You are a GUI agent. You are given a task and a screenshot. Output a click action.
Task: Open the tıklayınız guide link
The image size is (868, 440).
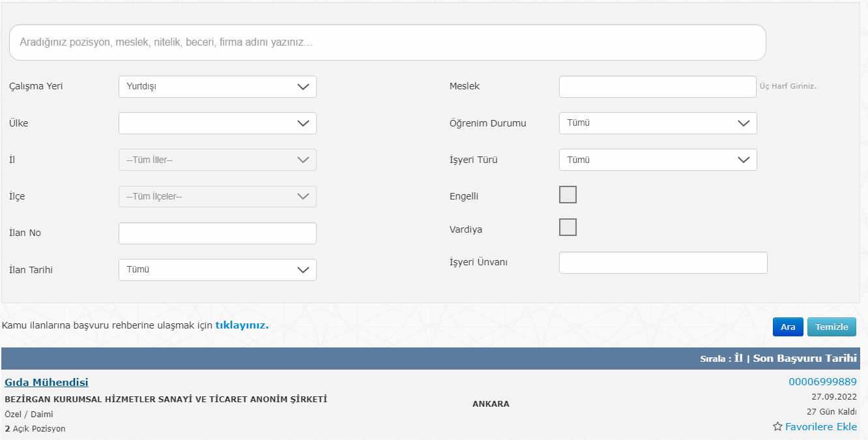click(242, 325)
